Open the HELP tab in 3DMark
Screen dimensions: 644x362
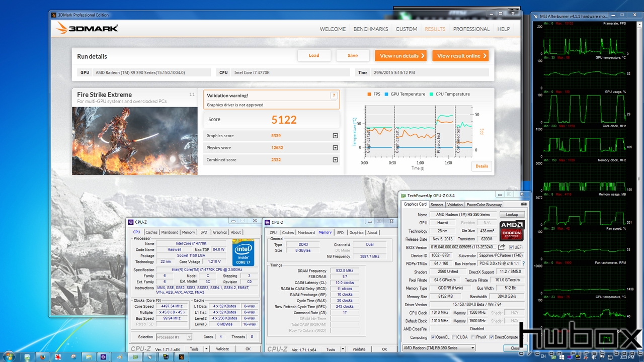click(x=504, y=29)
